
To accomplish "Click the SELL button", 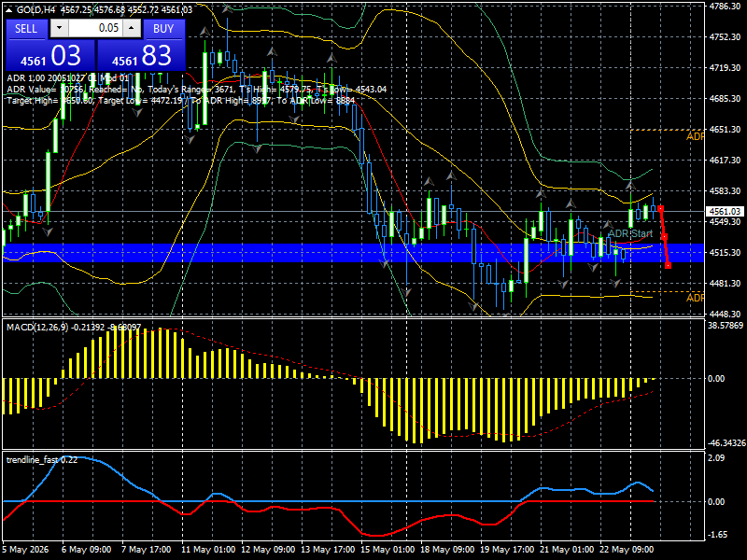I will pyautogui.click(x=26, y=29).
